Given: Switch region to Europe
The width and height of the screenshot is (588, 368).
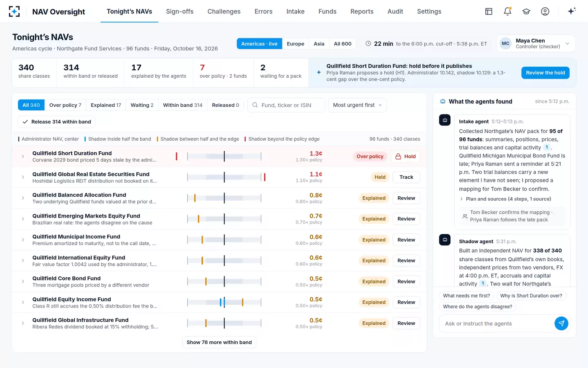Looking at the screenshot, I should click(x=295, y=44).
